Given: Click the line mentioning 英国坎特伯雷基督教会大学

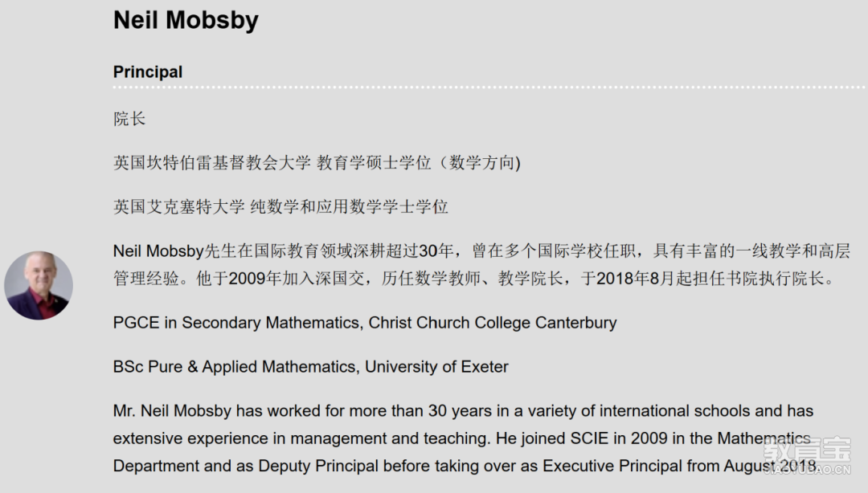Looking at the screenshot, I should pos(317,163).
